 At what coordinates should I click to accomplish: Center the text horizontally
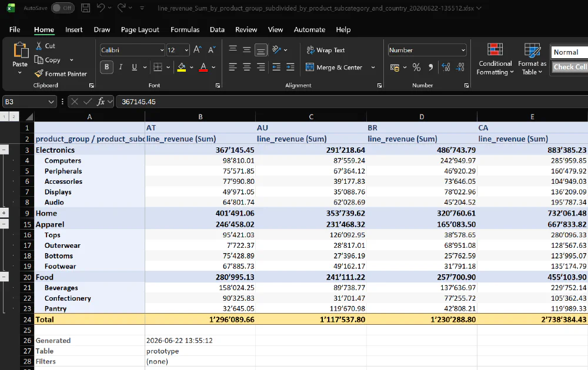click(x=247, y=67)
